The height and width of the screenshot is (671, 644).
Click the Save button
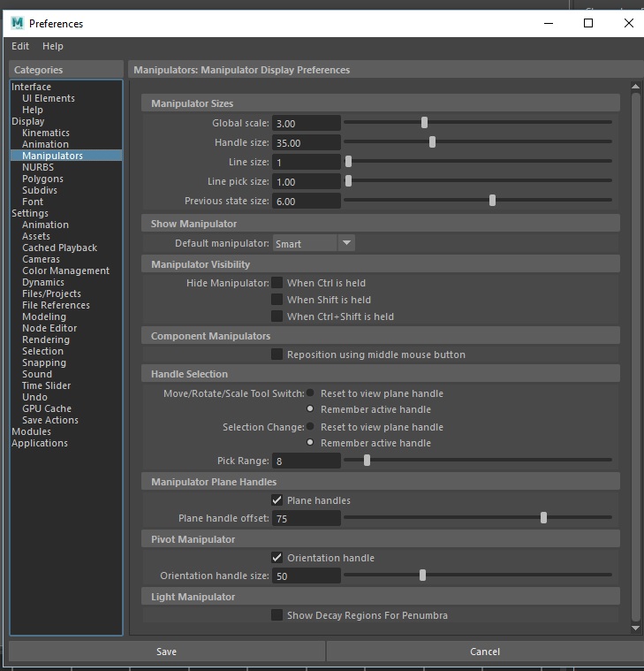tap(166, 652)
